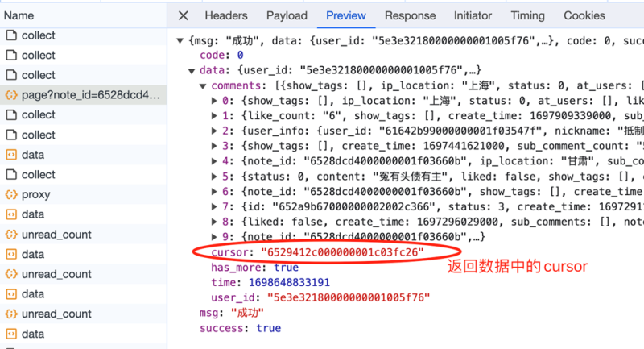Select the page?note_id=6528dcd4 request row

tap(84, 95)
